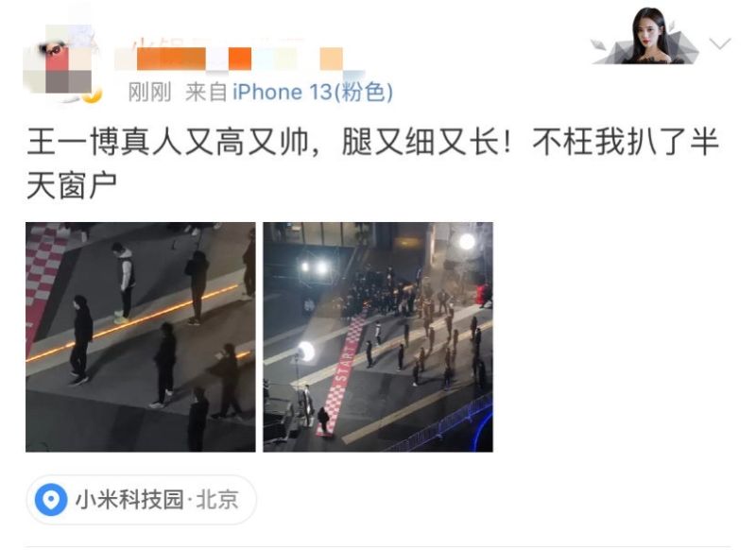View the first photo of people standing
This screenshot has width=756, height=550.
pyautogui.click(x=141, y=337)
